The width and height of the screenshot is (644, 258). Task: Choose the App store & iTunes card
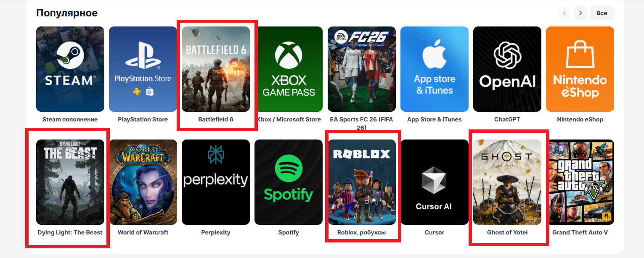point(435,69)
